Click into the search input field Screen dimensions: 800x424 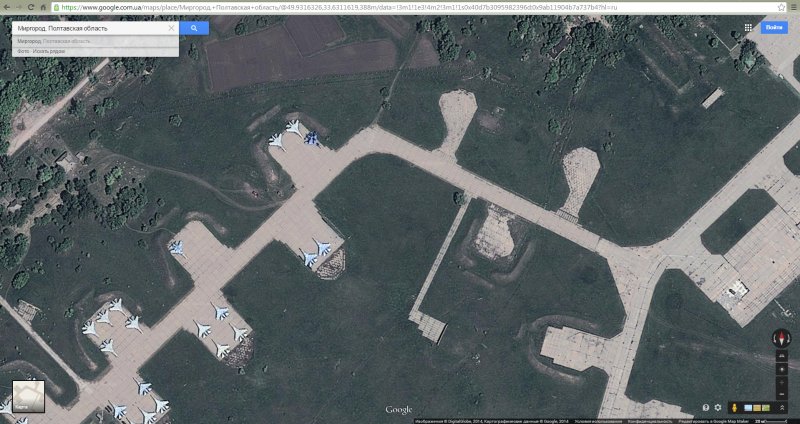90,28
